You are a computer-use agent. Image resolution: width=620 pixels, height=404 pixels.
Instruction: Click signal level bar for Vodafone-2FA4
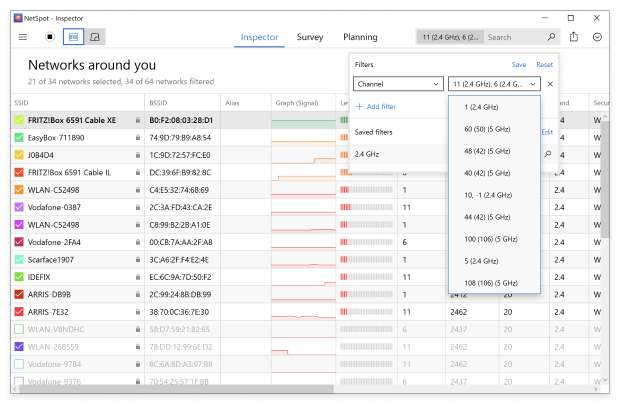coord(367,242)
